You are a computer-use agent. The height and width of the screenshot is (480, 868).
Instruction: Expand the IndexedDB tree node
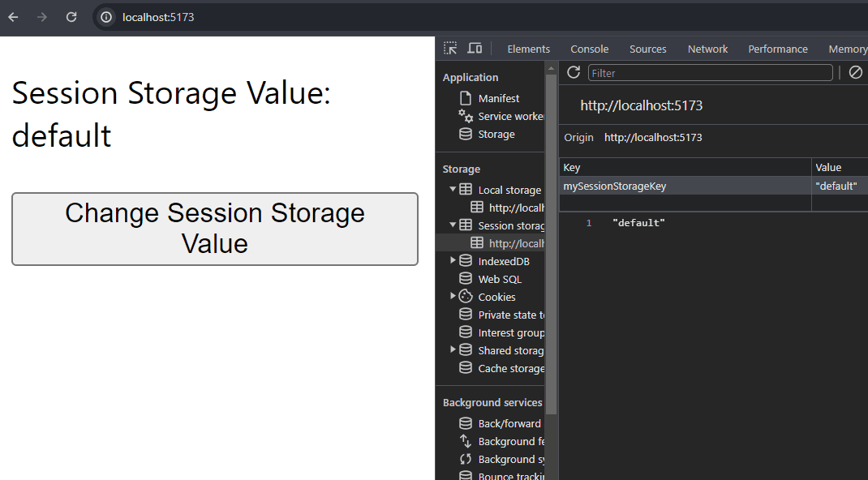click(x=453, y=261)
